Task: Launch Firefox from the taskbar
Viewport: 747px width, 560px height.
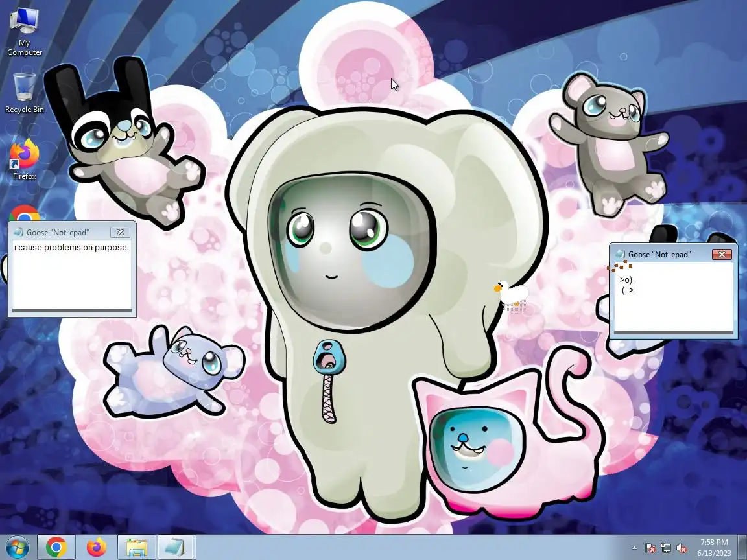Action: tap(96, 548)
